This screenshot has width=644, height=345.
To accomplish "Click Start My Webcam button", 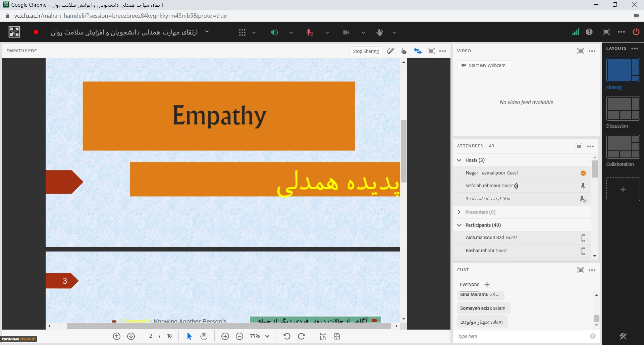I will click(x=484, y=65).
